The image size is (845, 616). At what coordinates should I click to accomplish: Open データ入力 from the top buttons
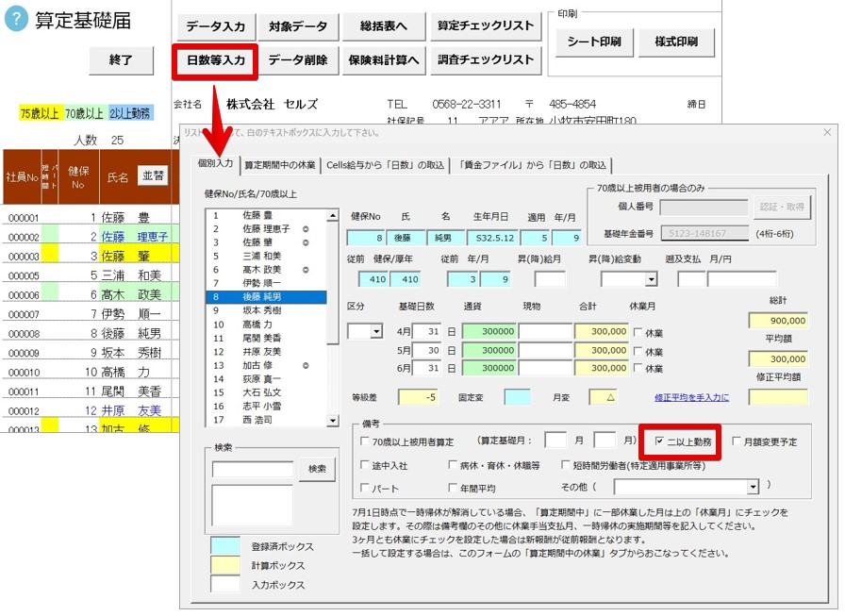[216, 25]
